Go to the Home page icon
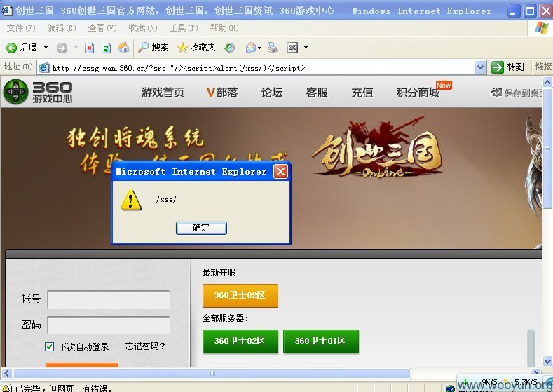 [123, 47]
